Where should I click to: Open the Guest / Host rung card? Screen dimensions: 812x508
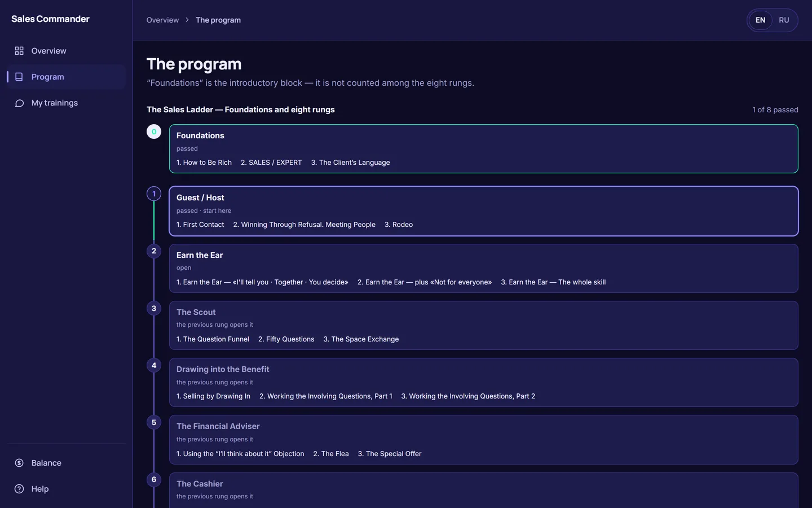click(483, 211)
